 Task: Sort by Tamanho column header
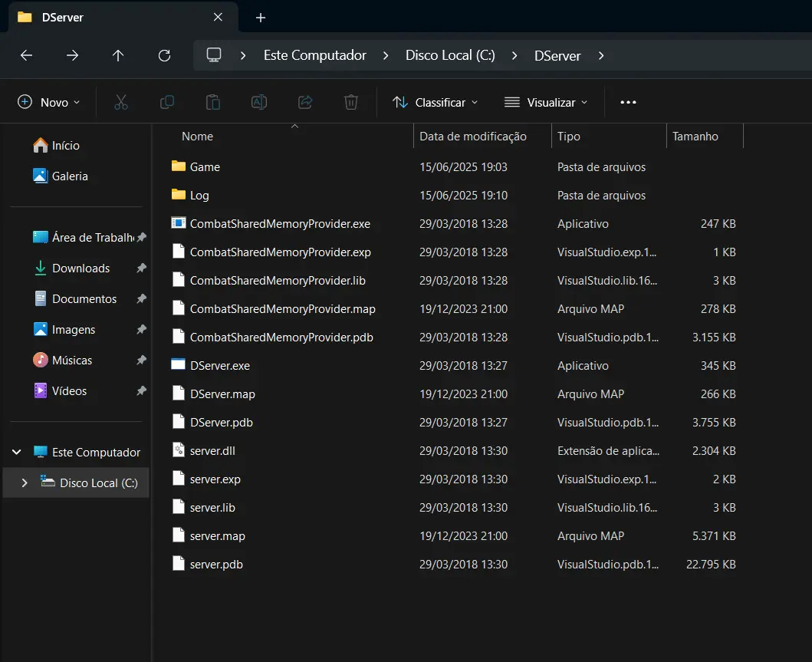coord(695,137)
